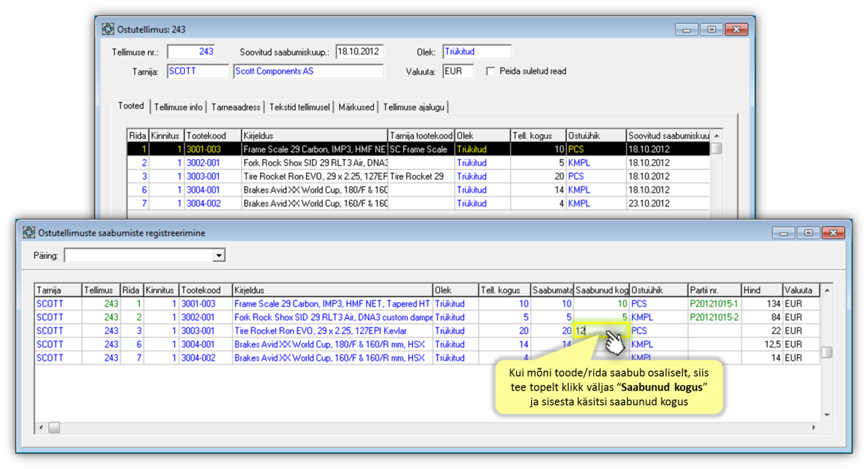Image resolution: width=868 pixels, height=469 pixels.
Task: Maximize the Ostutellimus: 243 window
Action: tap(711, 30)
